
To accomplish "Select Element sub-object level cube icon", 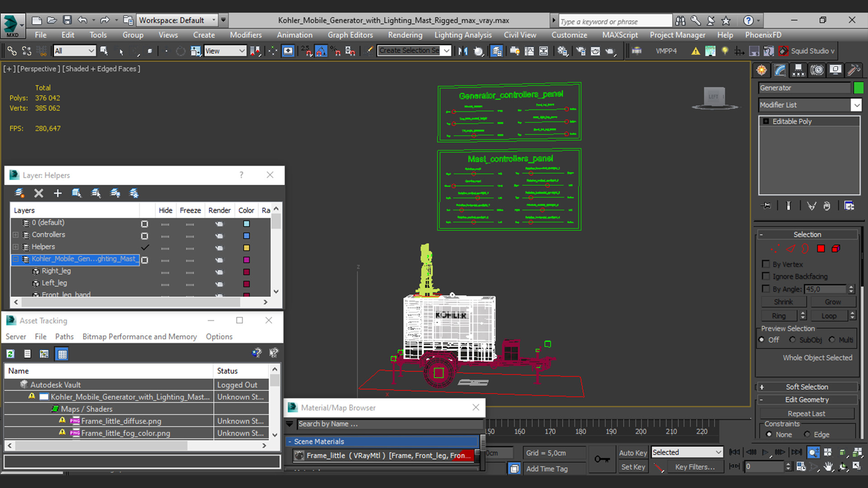I will (x=836, y=249).
